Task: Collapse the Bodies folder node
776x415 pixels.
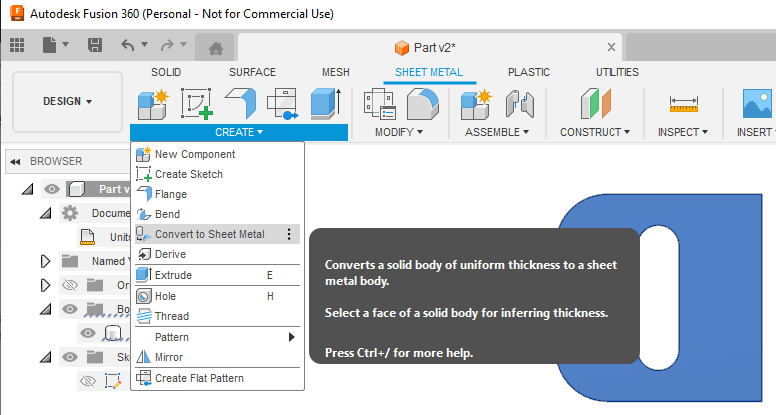Action: coord(46,309)
